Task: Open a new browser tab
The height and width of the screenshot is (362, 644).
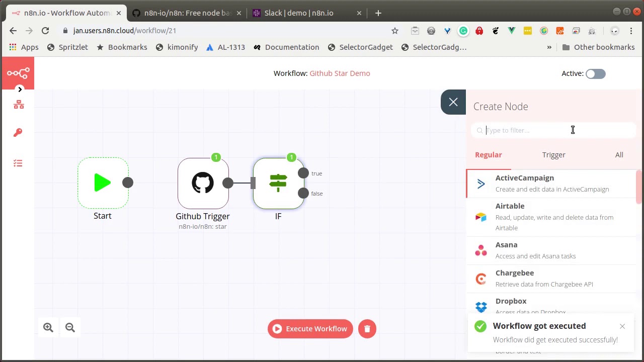Action: pyautogui.click(x=378, y=13)
